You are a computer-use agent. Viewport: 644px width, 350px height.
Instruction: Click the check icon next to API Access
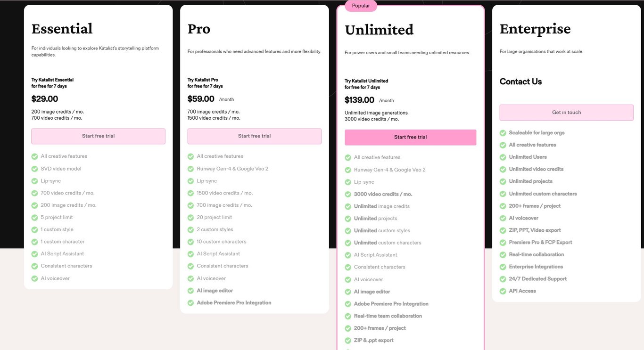[503, 291]
